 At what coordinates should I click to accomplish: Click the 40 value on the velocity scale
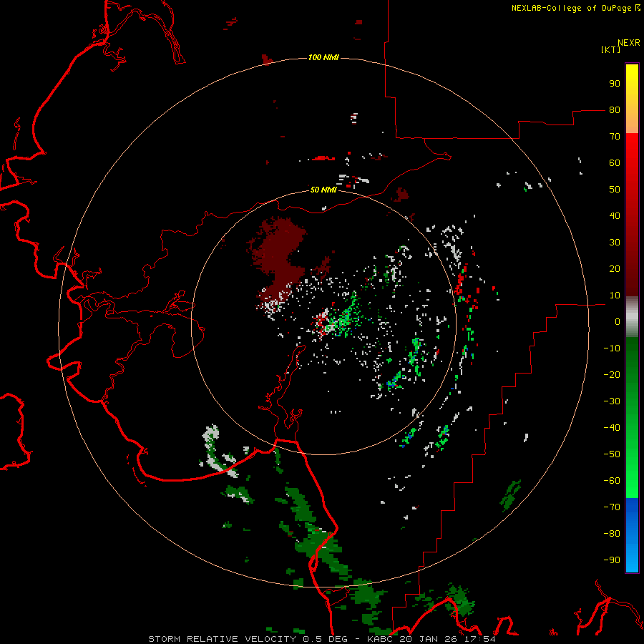tap(615, 215)
